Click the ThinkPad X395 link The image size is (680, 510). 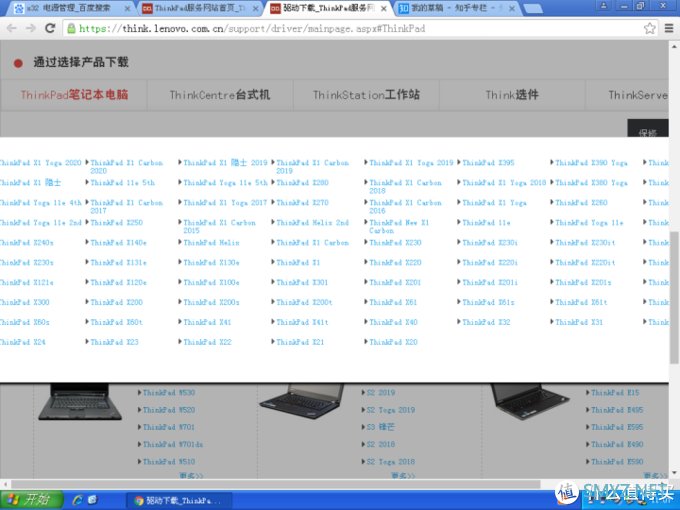[x=488, y=163]
